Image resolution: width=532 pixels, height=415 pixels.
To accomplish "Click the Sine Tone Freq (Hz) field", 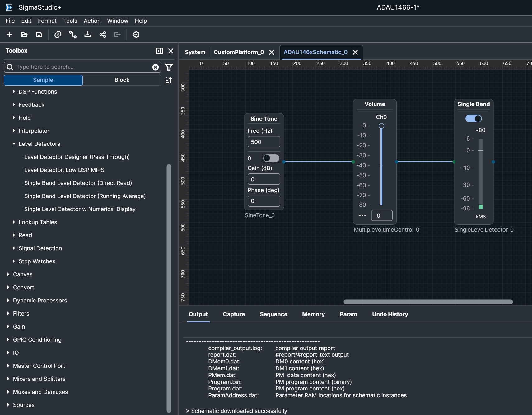I will 264,142.
